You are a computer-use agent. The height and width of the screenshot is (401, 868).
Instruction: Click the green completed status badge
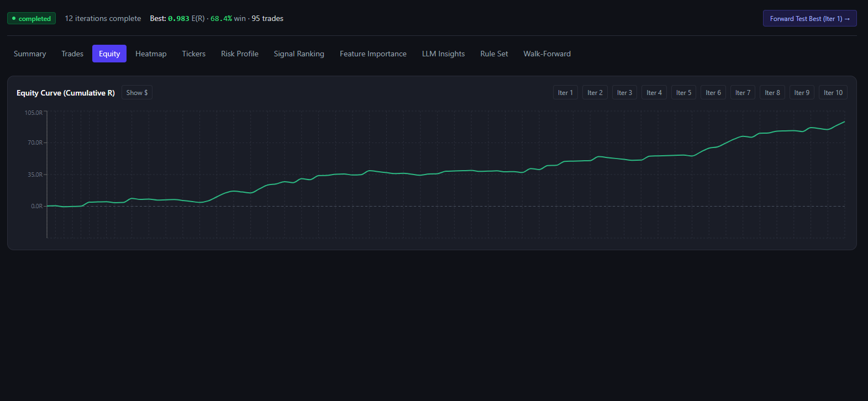point(31,18)
